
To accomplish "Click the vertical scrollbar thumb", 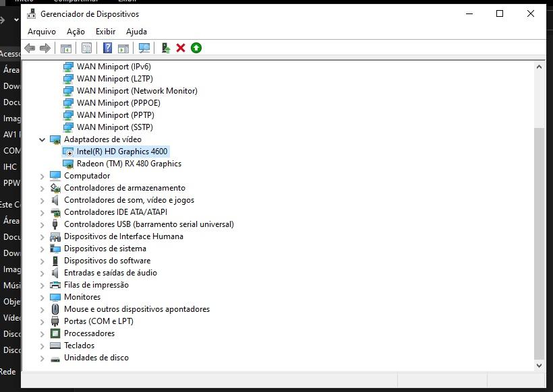I will tap(539, 243).
